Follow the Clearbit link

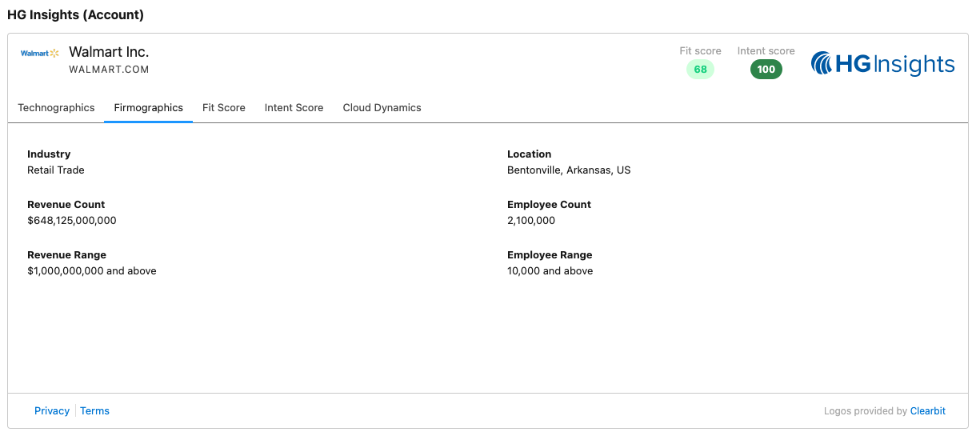pos(928,411)
